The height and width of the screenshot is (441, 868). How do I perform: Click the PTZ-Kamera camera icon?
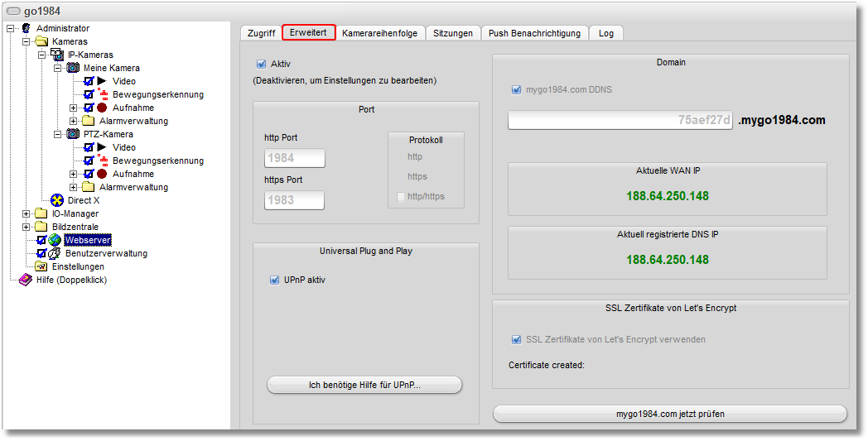pyautogui.click(x=73, y=134)
